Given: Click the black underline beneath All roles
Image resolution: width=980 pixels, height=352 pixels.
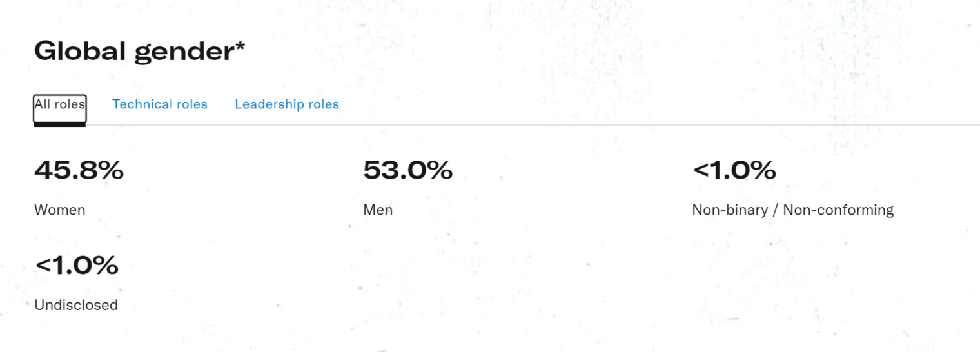Looking at the screenshot, I should click(60, 125).
